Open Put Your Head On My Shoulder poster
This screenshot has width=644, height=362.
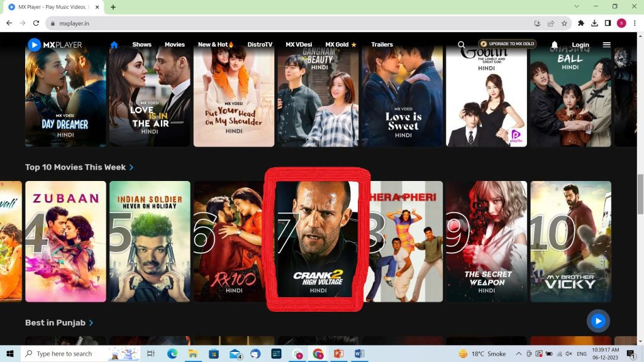tap(234, 96)
